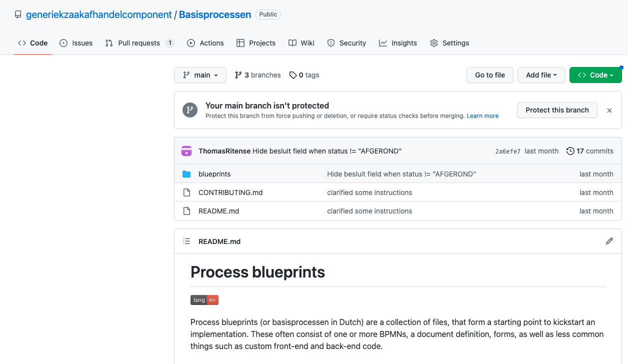Dismiss the branch protection banner

point(609,110)
